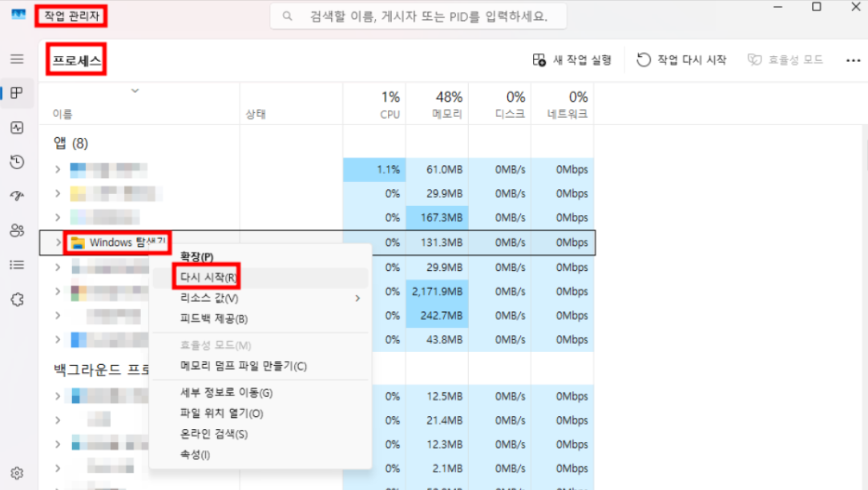868x490 pixels.
Task: Click the process search box
Action: (x=418, y=16)
